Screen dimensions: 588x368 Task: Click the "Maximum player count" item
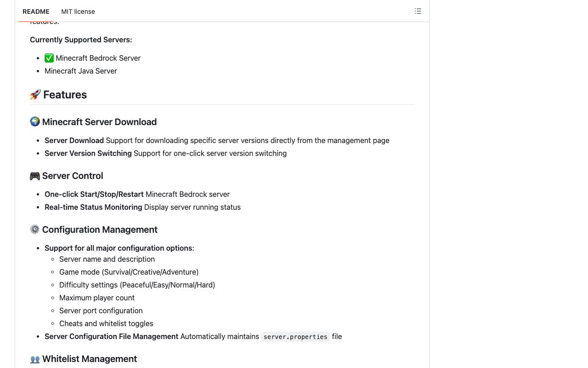[x=97, y=298]
